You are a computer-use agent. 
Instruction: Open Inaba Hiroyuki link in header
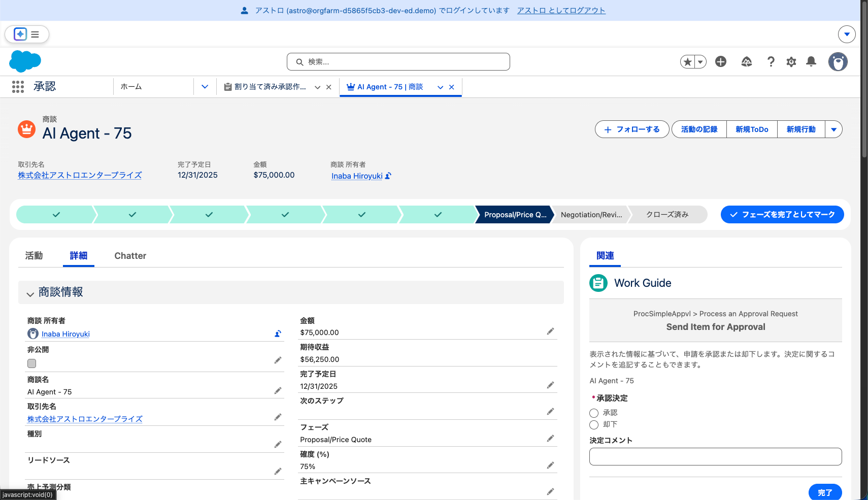357,176
